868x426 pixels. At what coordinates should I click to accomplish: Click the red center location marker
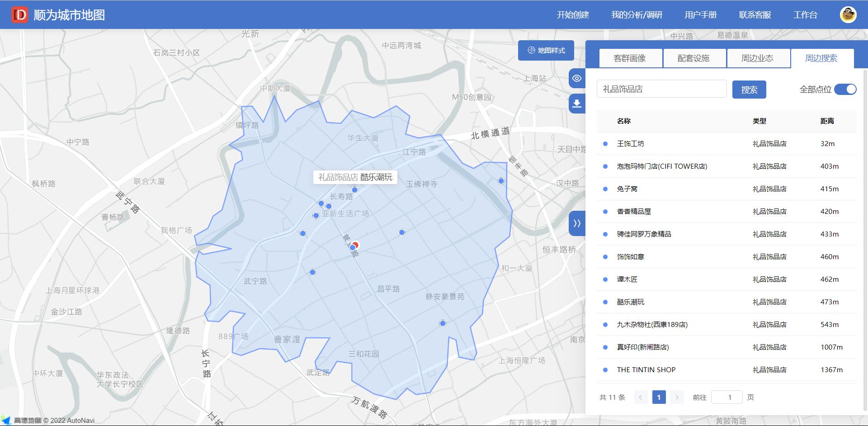[356, 245]
